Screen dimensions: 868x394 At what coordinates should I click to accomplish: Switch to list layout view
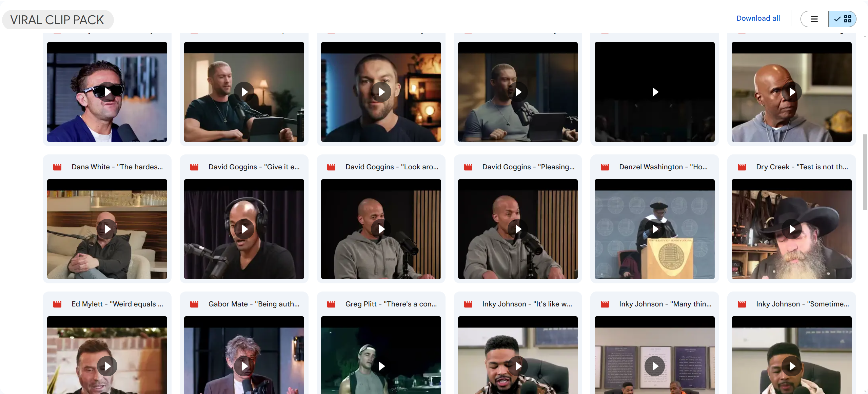coord(814,19)
